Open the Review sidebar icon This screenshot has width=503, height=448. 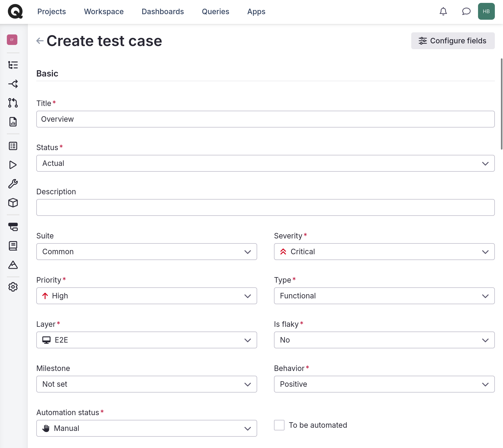tap(13, 103)
